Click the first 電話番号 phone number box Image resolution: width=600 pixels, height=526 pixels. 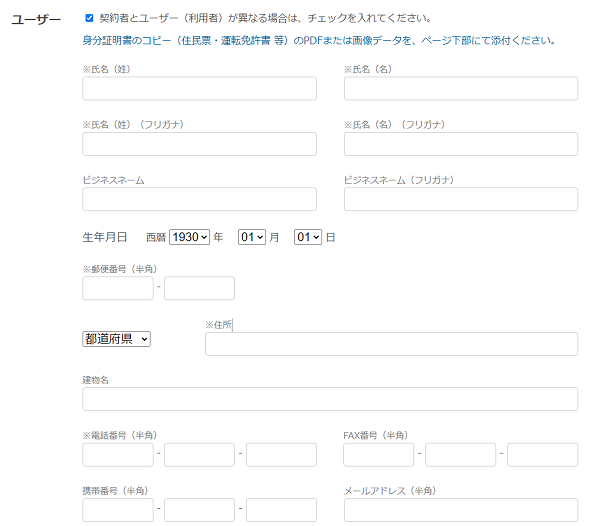tap(118, 455)
